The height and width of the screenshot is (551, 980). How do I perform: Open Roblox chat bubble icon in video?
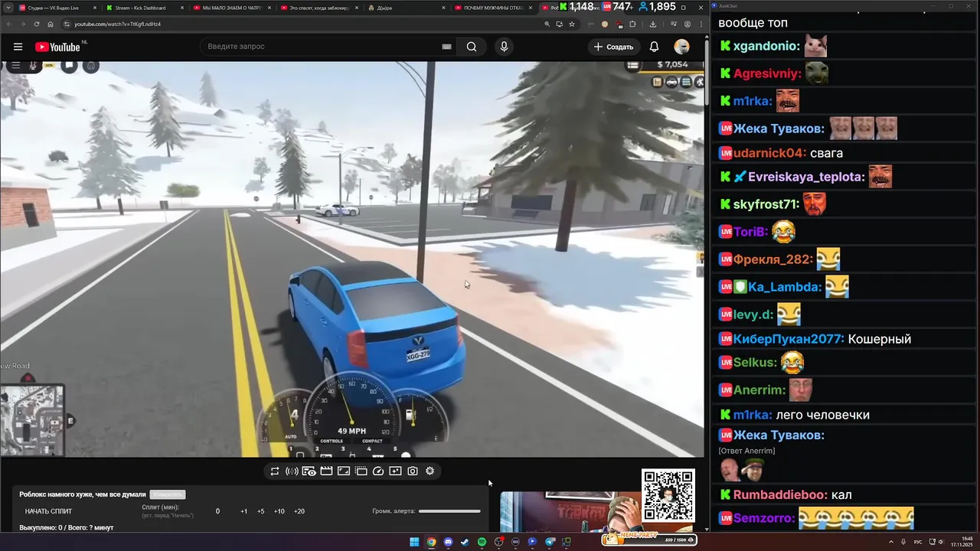point(69,65)
